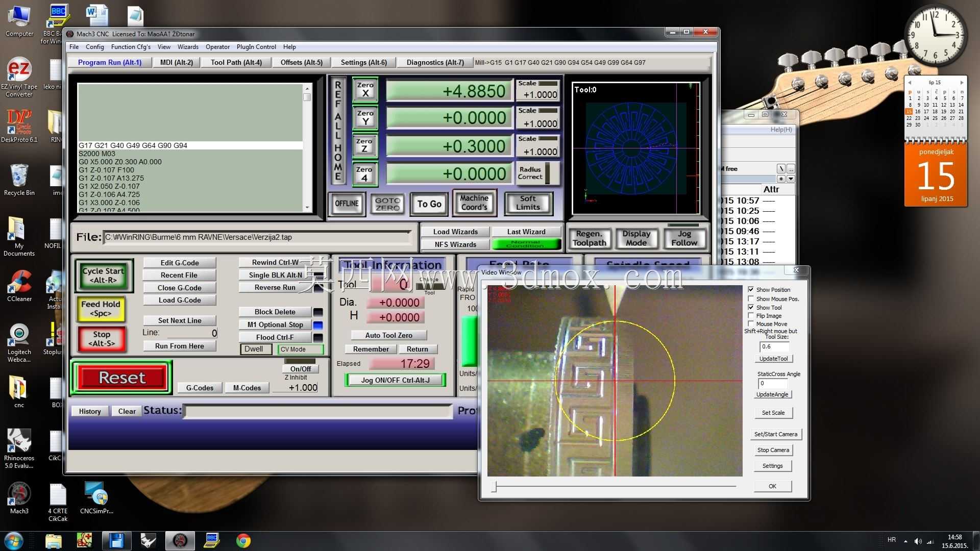Go to previous month in calendar gadget

tap(910, 83)
